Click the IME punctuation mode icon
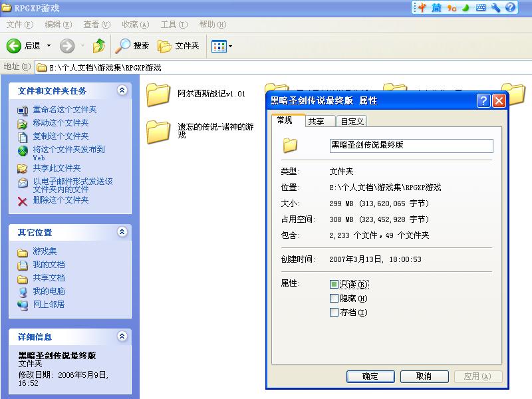 [x=452, y=8]
